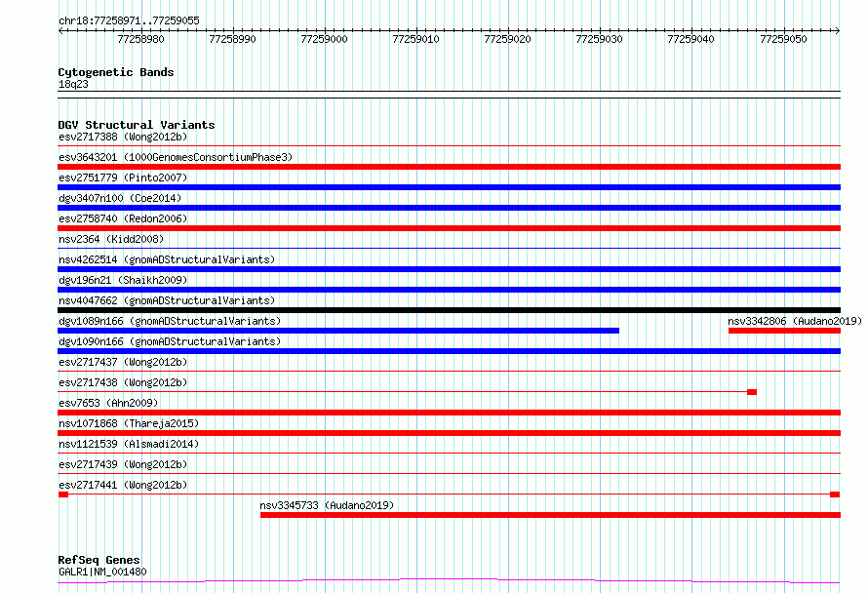Click ruler tick labeled 77259040
Viewport: 868px width, 593px height.
690,39
